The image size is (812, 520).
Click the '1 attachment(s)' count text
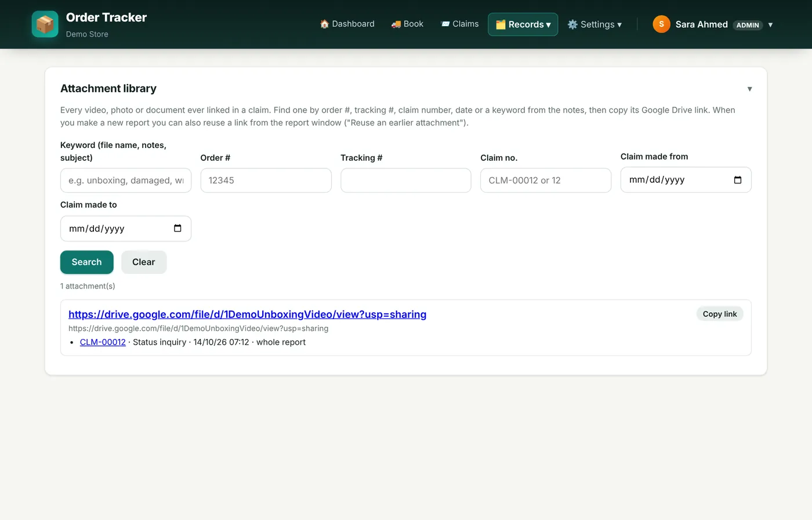[x=88, y=286]
